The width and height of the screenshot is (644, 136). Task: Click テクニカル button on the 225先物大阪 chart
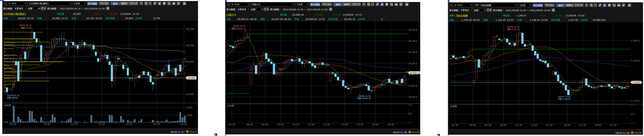(x=104, y=4)
